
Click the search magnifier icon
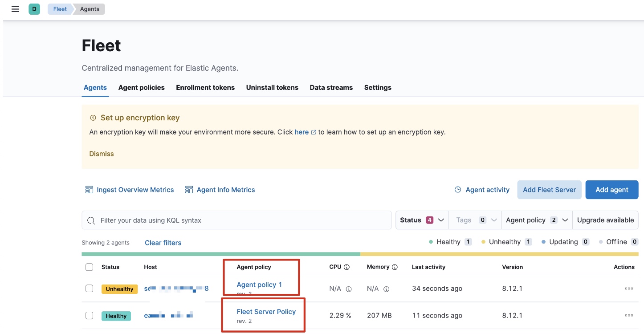point(91,220)
